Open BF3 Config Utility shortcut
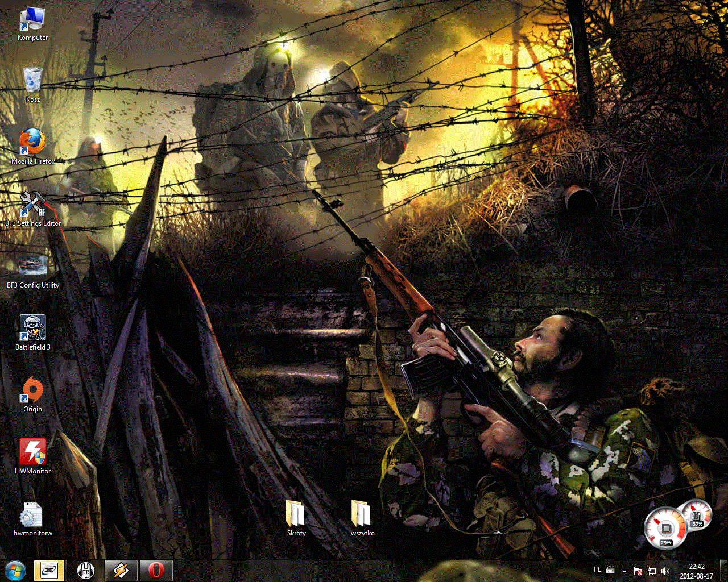The height and width of the screenshot is (582, 728). click(x=32, y=271)
